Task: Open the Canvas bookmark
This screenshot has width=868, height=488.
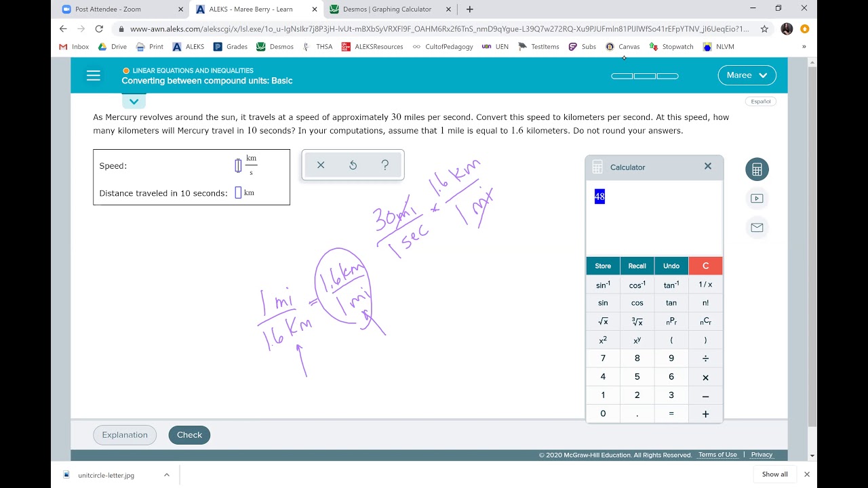Action: 623,47
